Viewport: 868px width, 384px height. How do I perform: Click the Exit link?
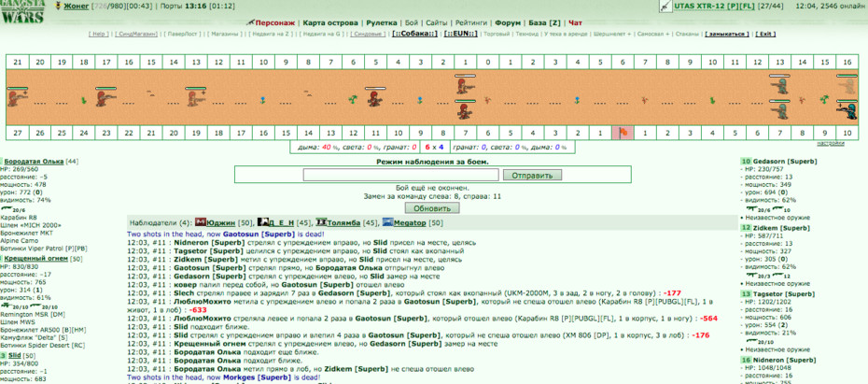pyautogui.click(x=765, y=34)
